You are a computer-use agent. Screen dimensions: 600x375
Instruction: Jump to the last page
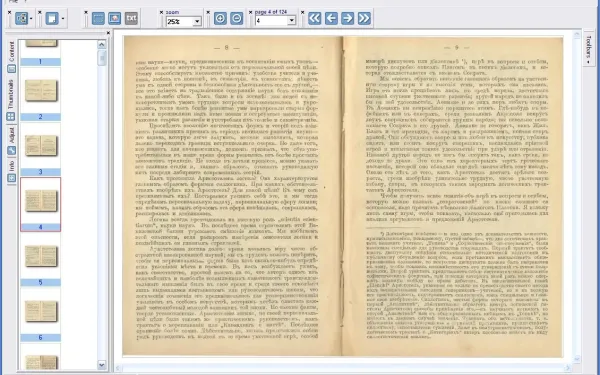click(x=364, y=18)
